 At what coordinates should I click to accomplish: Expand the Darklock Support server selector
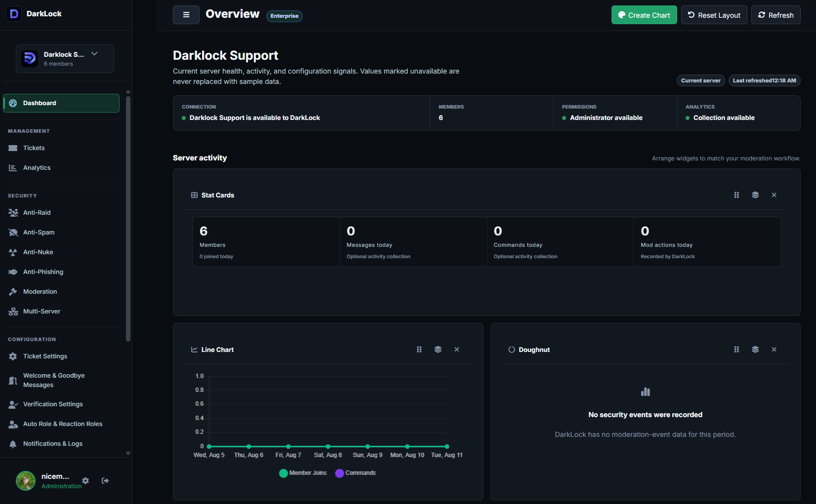pyautogui.click(x=65, y=59)
